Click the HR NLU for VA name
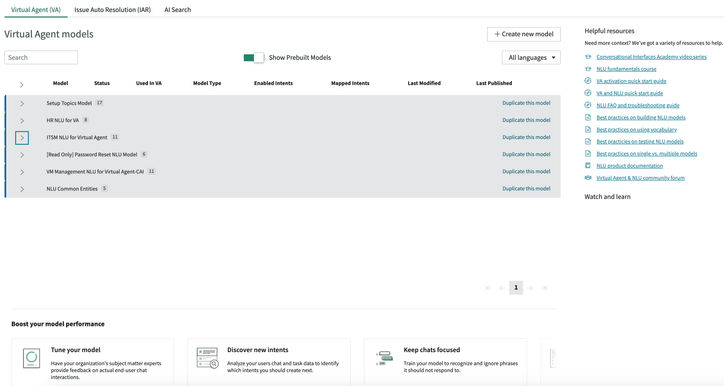 62,120
